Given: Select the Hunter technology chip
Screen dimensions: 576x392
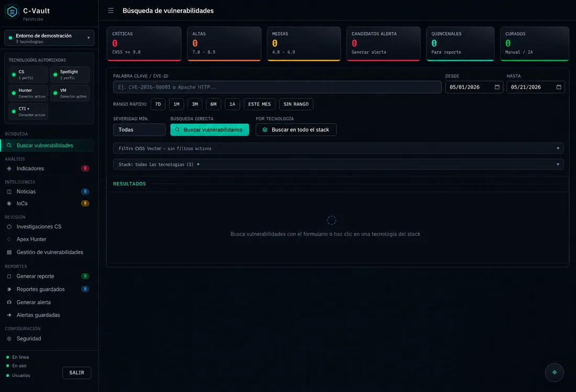Looking at the screenshot, I should coord(28,93).
